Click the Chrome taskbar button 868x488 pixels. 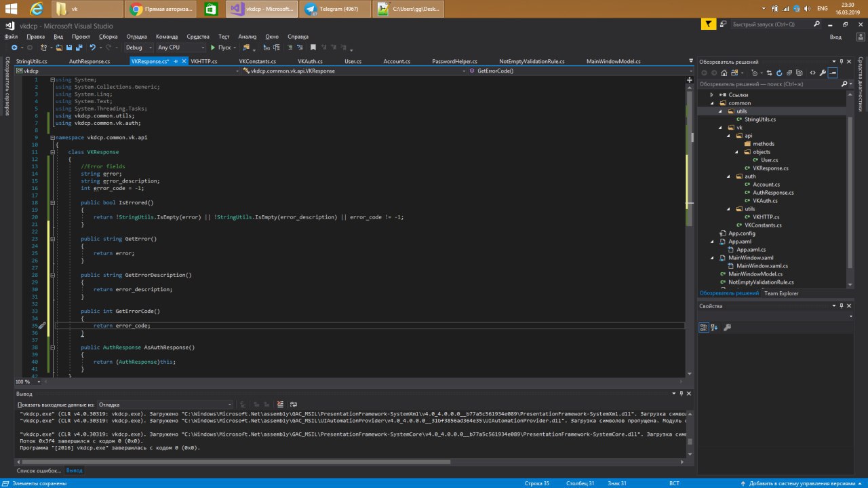tap(161, 10)
